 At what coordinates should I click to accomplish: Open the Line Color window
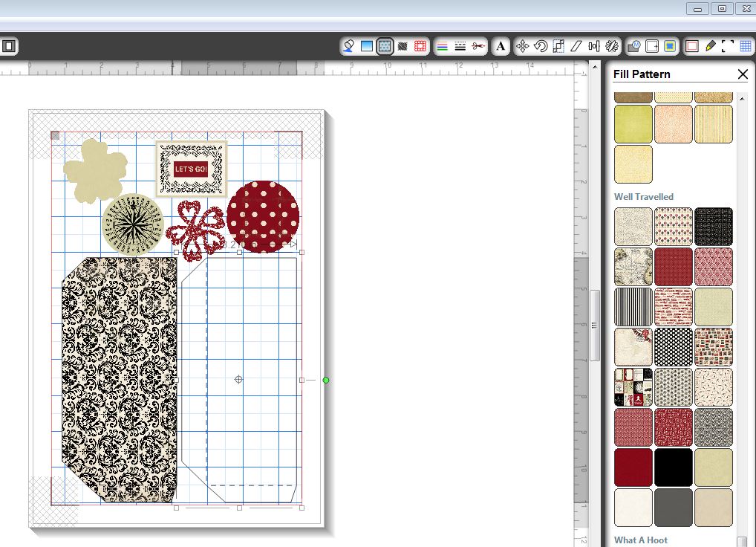click(x=442, y=46)
